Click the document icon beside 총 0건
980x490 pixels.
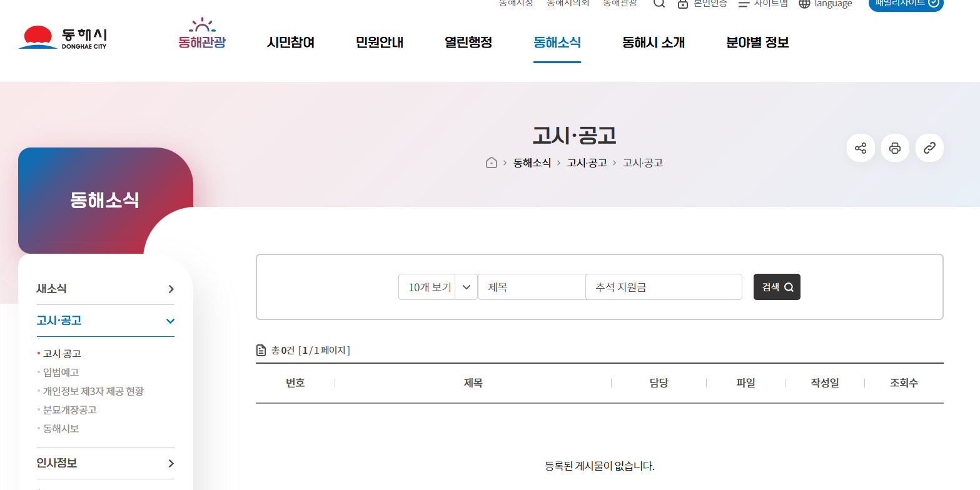click(261, 351)
